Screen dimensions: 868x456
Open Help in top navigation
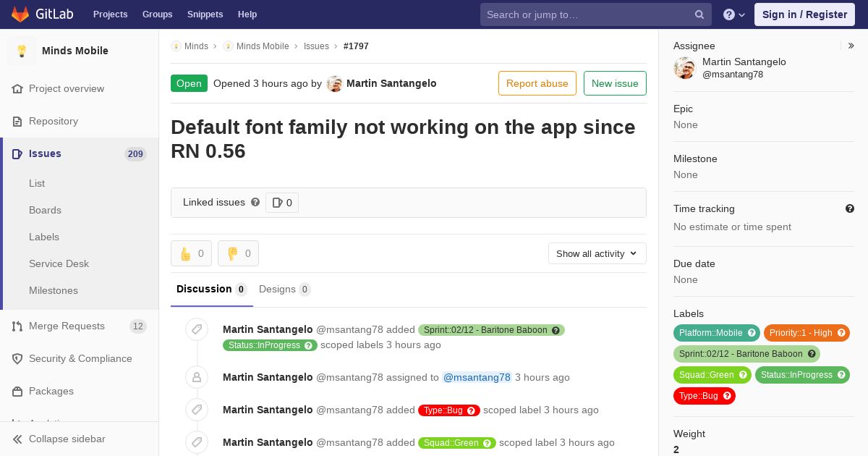pyautogui.click(x=247, y=14)
